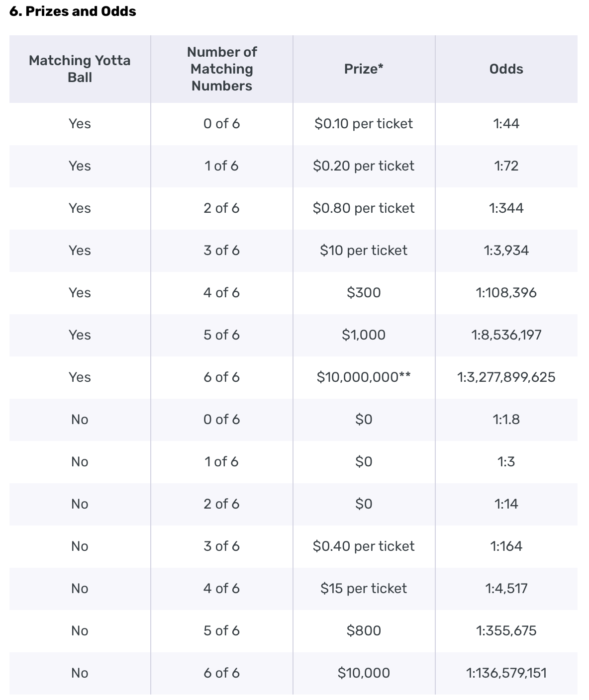This screenshot has width=589, height=700.
Task: Click the 1:1.8 odds value
Action: click(506, 420)
